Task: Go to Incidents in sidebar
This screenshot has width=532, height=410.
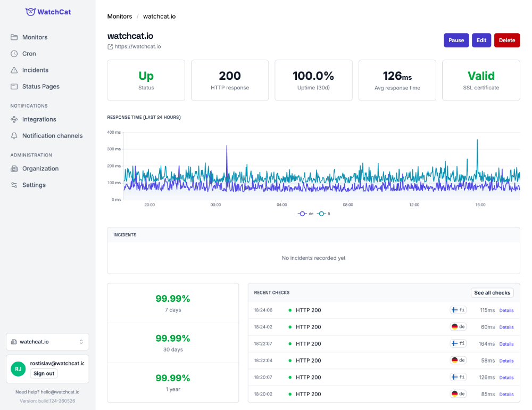Action: pyautogui.click(x=35, y=70)
